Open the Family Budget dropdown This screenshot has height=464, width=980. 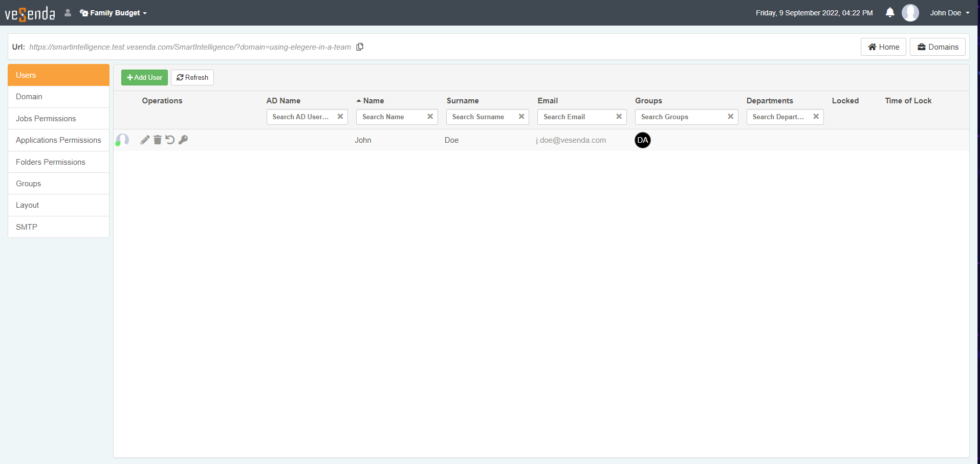pos(114,13)
